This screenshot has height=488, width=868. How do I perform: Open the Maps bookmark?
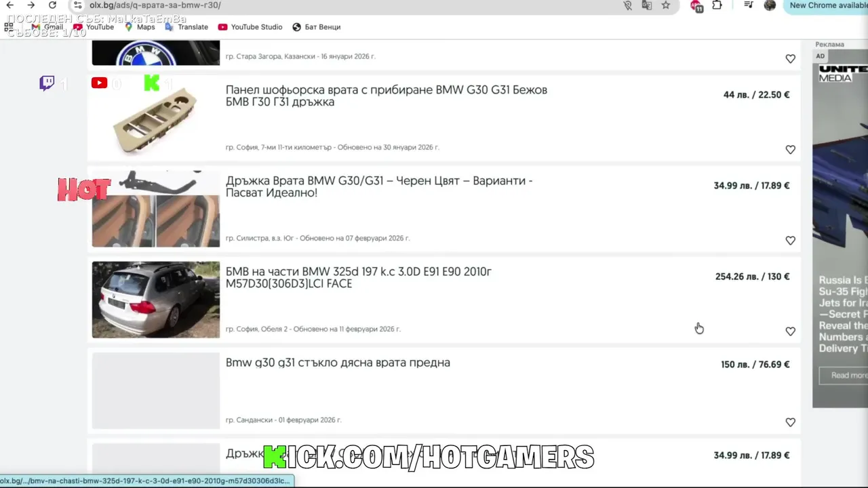pos(140,27)
